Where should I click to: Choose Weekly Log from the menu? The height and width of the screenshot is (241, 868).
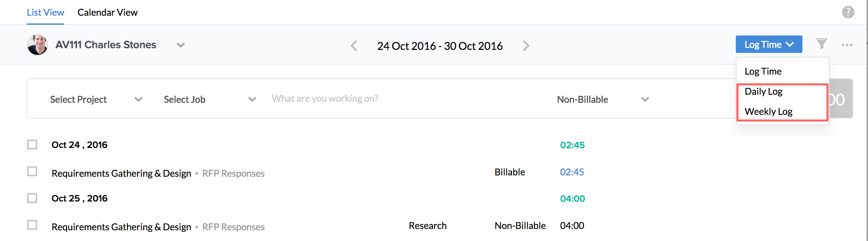click(x=768, y=111)
